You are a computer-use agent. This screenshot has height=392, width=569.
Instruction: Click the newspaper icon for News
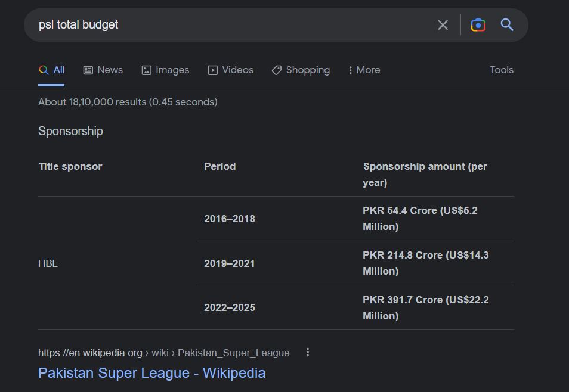[88, 70]
